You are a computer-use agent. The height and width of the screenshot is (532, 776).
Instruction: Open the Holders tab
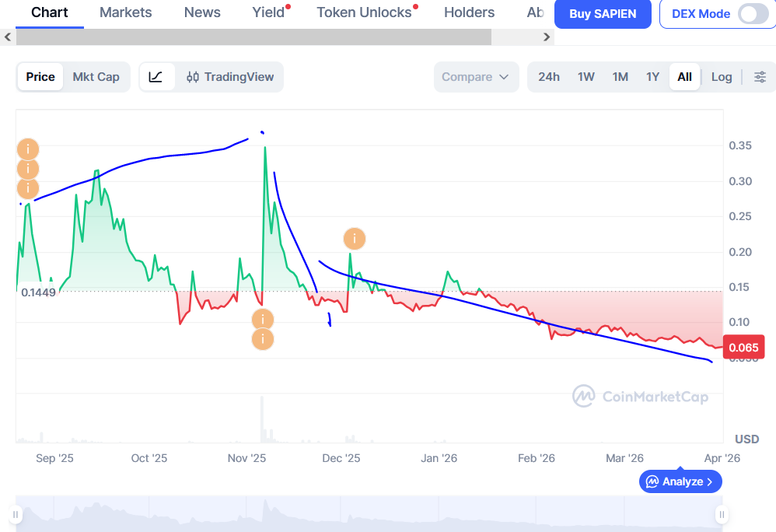pyautogui.click(x=469, y=12)
